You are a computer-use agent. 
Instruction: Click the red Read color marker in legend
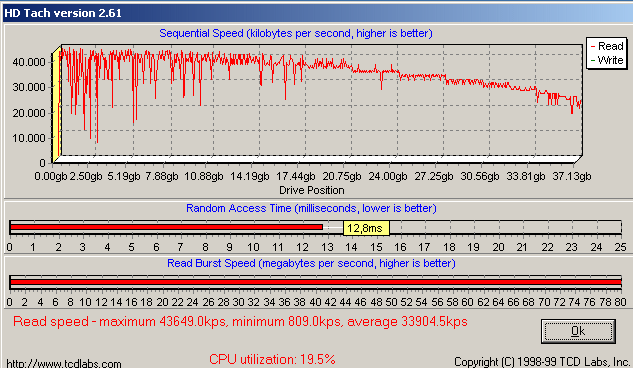click(593, 46)
